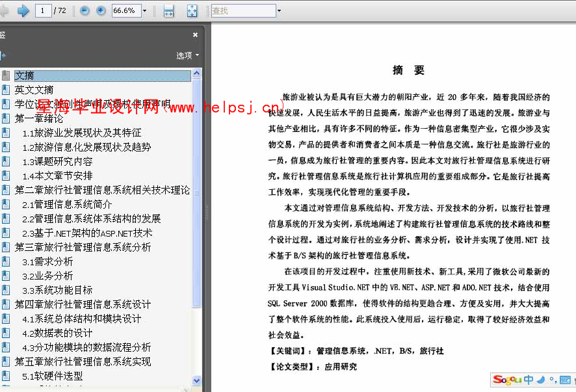Screen dimensions: 576x392
Task: Click bookmark icon beside 5.1软硬件选型
Action: click(5, 376)
